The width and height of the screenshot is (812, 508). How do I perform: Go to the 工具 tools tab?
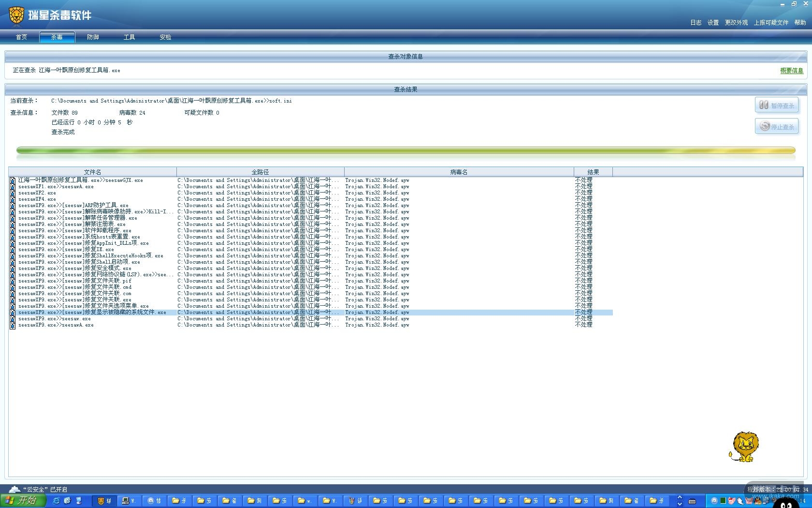coord(129,37)
